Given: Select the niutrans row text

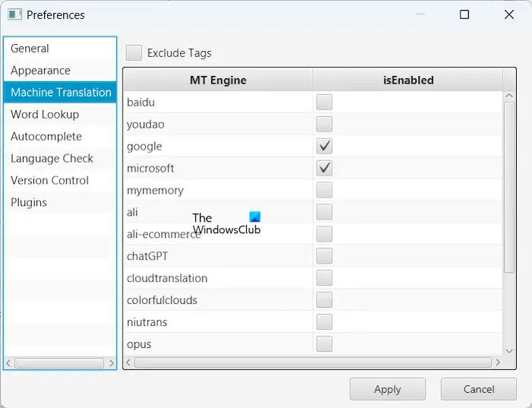Looking at the screenshot, I should coord(147,322).
